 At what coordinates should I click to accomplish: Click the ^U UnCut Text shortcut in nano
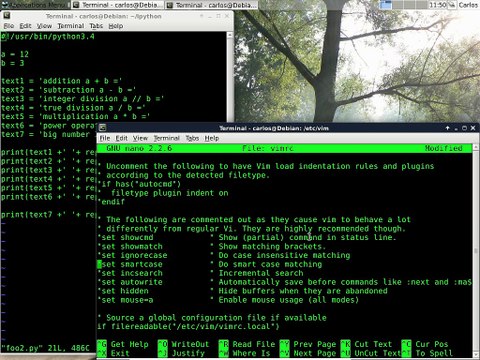(371, 353)
